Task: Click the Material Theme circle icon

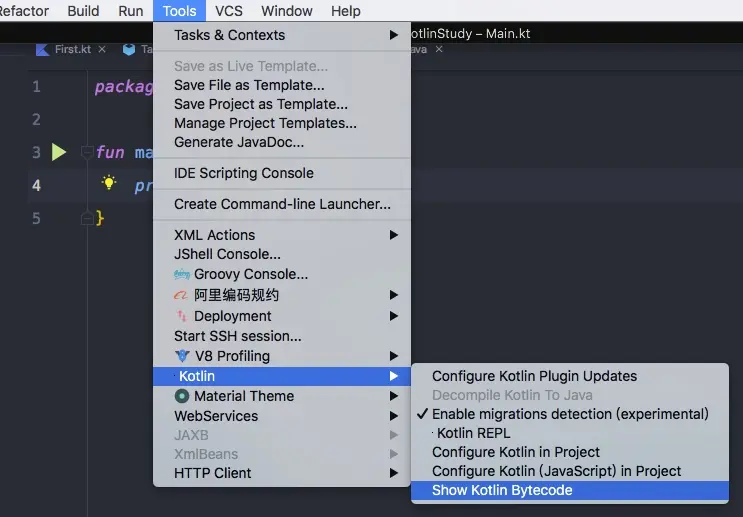Action: 181,396
